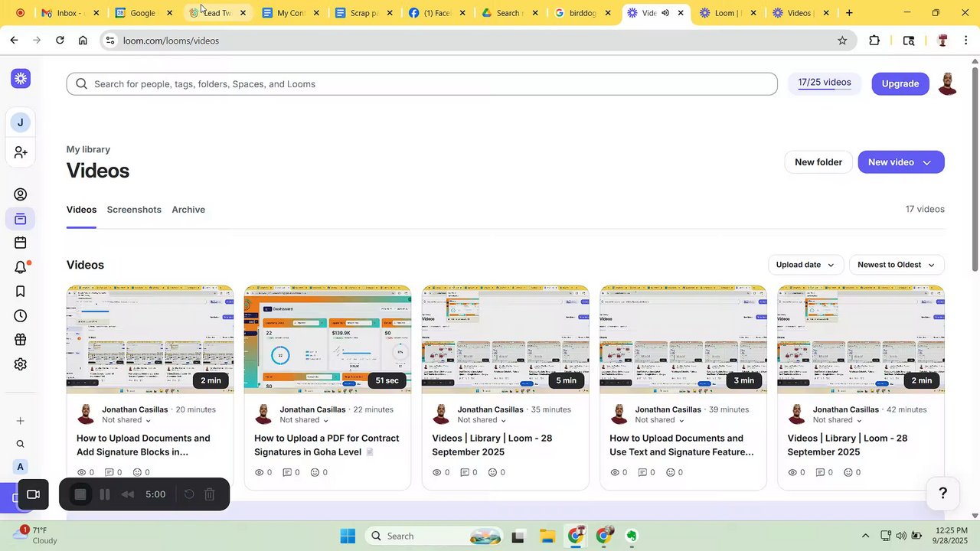Screen dimensions: 980x551
Task: Click the camera icon on recording bar
Action: pos(33,494)
